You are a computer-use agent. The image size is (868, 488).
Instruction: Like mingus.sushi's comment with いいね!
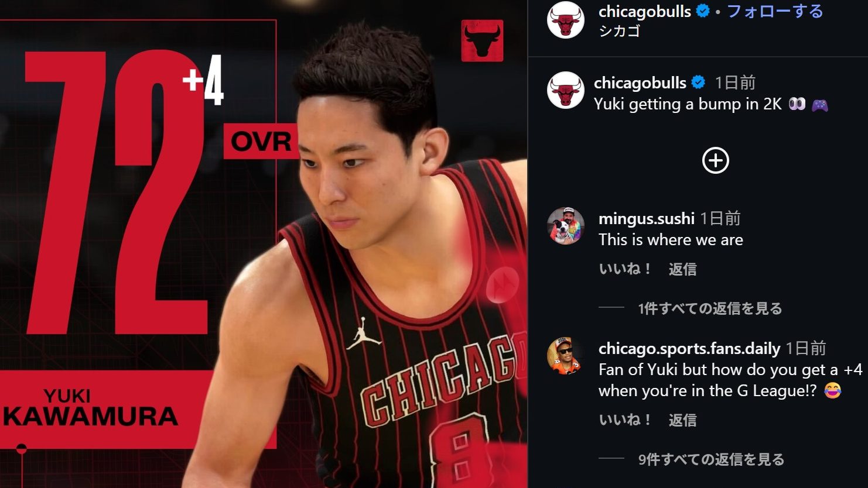click(625, 269)
